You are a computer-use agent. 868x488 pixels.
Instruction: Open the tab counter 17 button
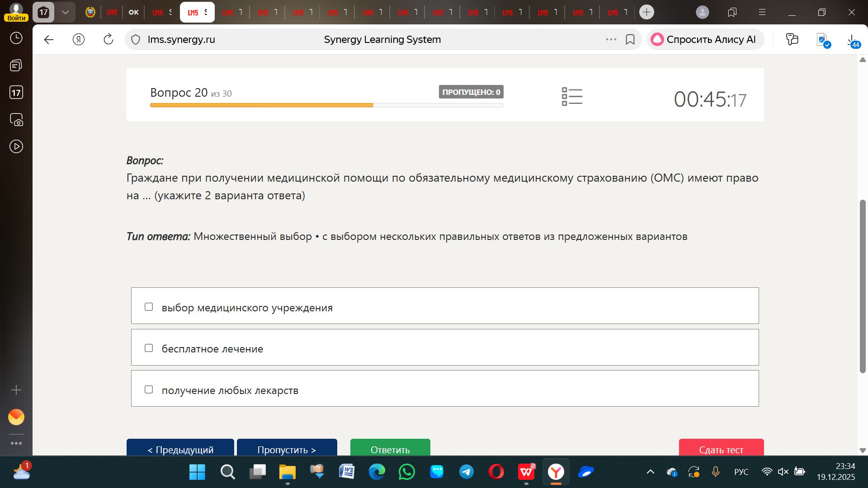coord(43,12)
